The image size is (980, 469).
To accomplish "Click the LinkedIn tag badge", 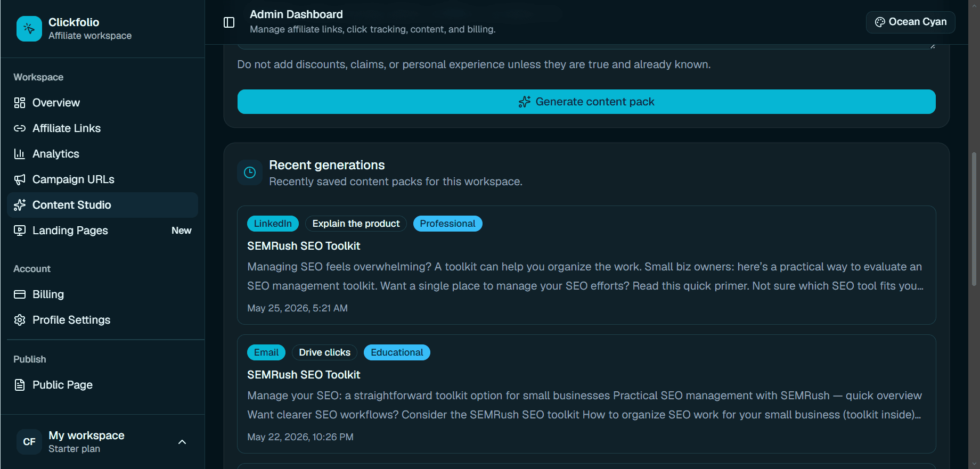I will pyautogui.click(x=273, y=224).
